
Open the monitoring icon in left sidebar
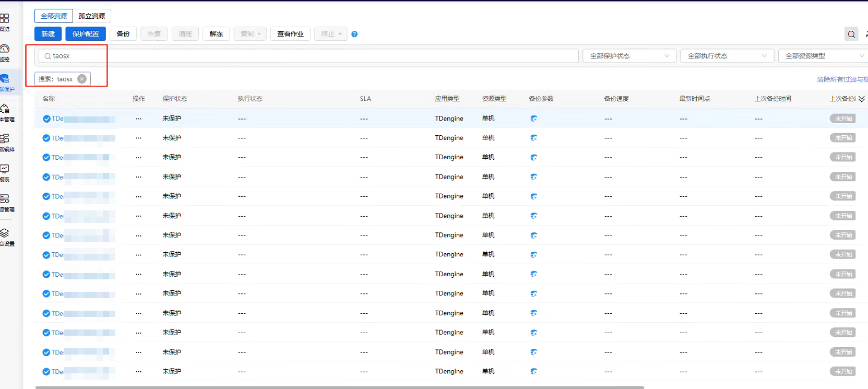coord(5,49)
